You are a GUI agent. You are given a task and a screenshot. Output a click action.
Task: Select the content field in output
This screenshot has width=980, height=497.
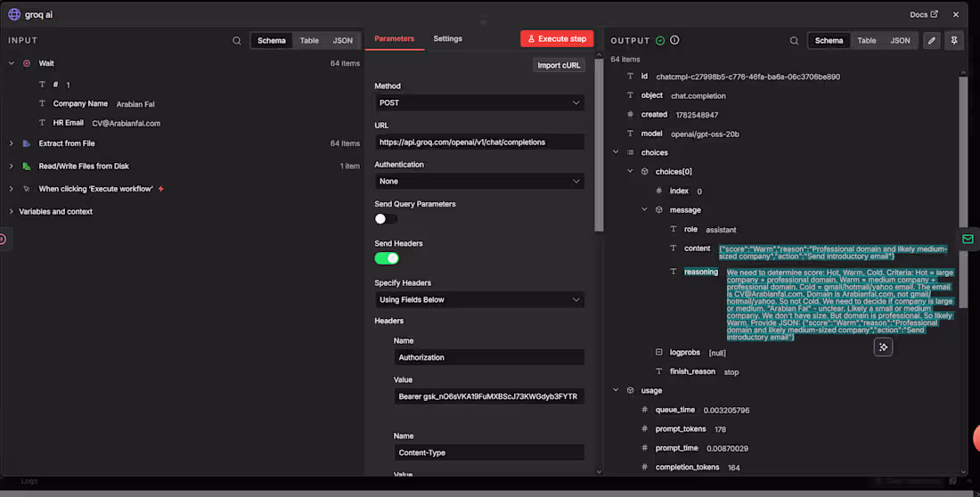[697, 248]
